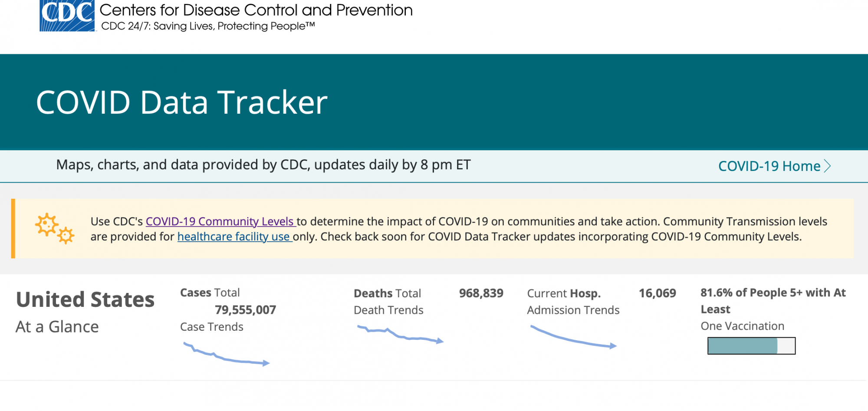Click the Case Trends text
This screenshot has height=411, width=868.
click(x=212, y=327)
